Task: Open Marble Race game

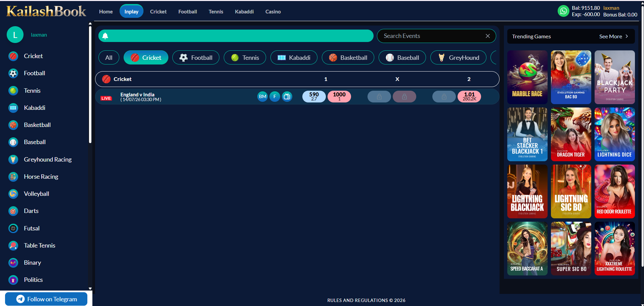Action: tap(527, 77)
